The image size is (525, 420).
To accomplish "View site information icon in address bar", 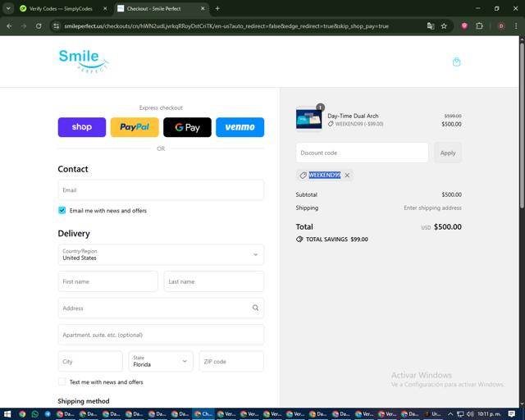I will coord(57,26).
